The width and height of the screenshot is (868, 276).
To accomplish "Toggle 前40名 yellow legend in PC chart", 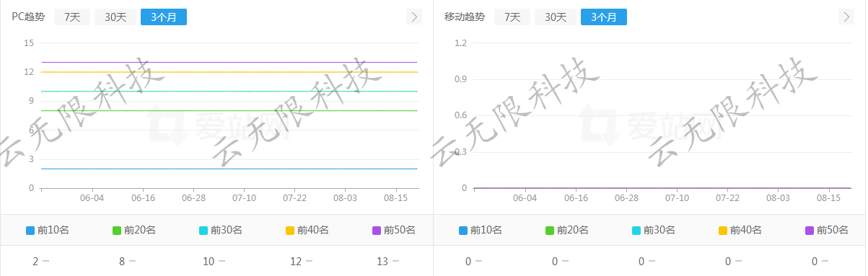I will [307, 231].
